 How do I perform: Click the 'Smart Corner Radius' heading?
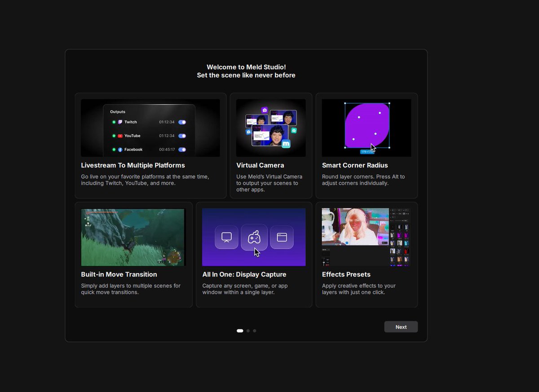tap(355, 165)
